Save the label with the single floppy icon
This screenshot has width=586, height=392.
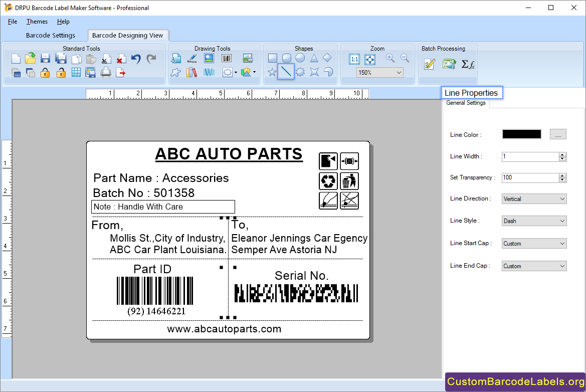[45, 58]
